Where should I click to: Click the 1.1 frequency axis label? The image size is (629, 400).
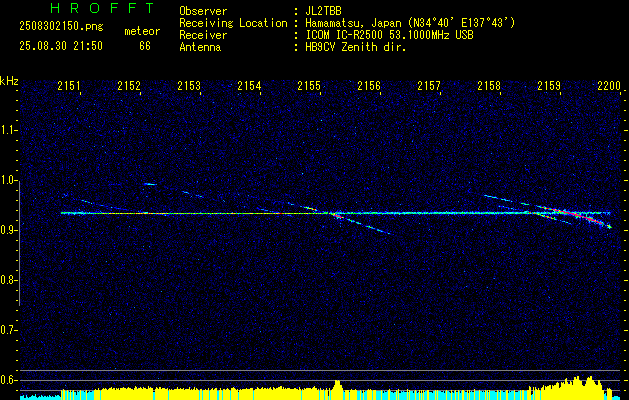tap(8, 130)
